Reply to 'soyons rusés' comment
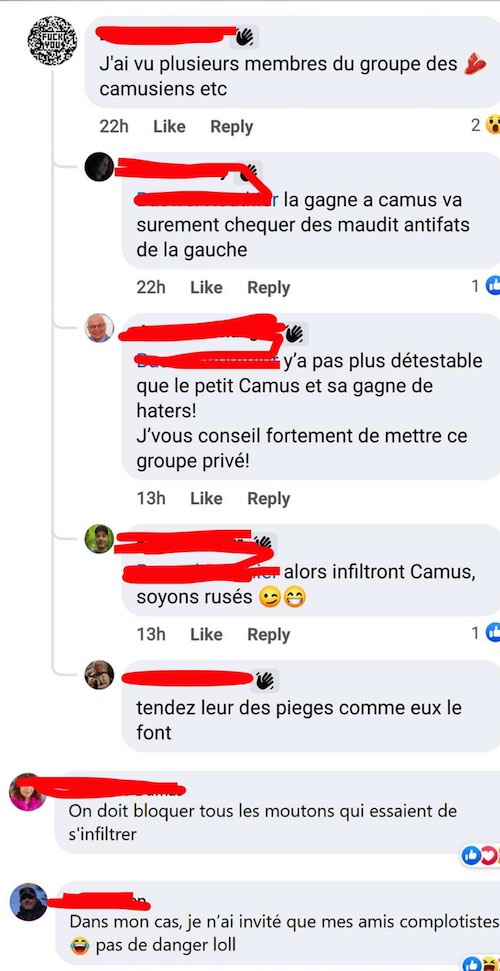The height and width of the screenshot is (971, 500). [x=269, y=634]
